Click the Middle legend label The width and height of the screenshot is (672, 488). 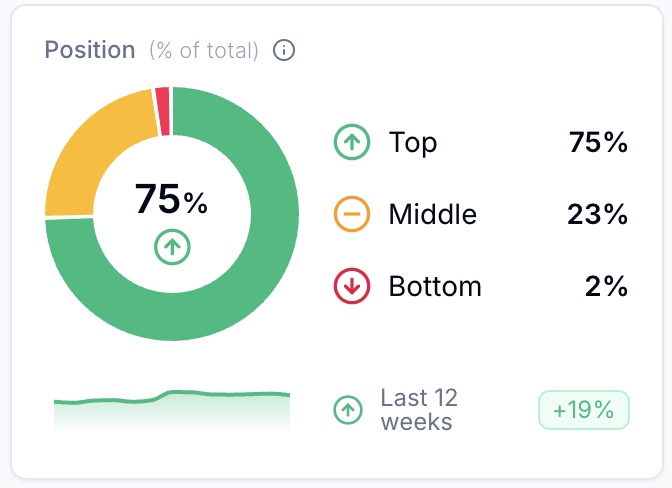coord(432,214)
